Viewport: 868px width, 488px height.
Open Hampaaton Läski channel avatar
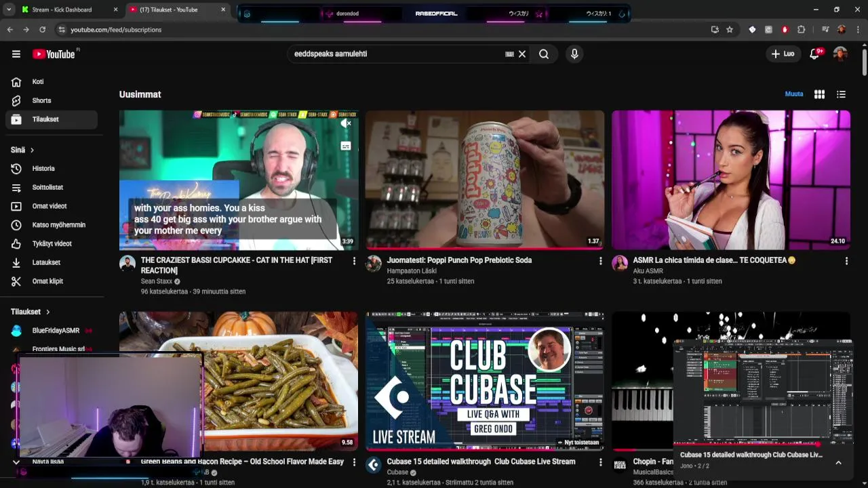click(374, 264)
